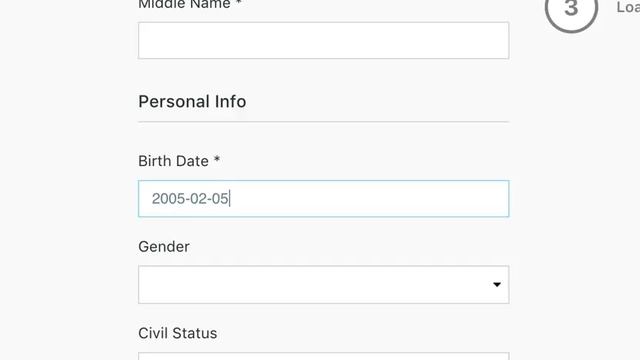Viewport: 640px width, 360px height.
Task: Place cursor after day 05 in Birth Date
Action: [229, 199]
